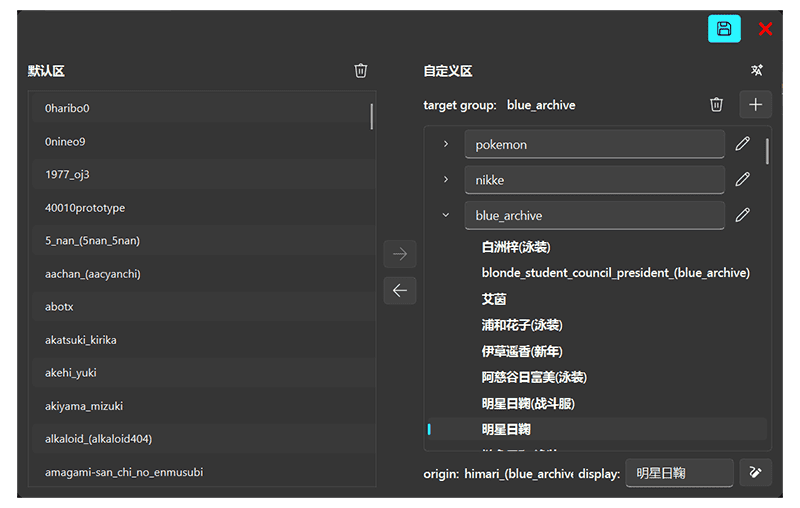Click the blue_archive group name field
Image resolution: width=800 pixels, height=508 pixels.
coord(594,215)
